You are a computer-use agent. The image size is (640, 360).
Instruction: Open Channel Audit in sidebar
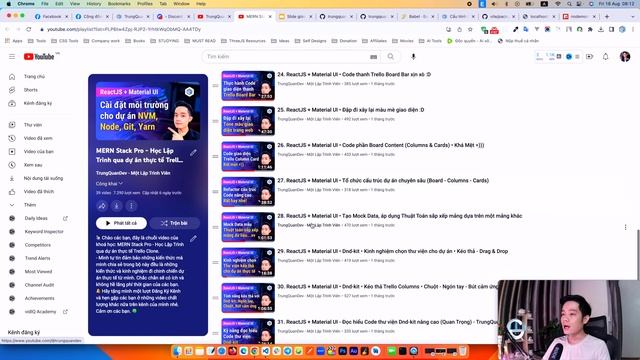click(x=39, y=285)
